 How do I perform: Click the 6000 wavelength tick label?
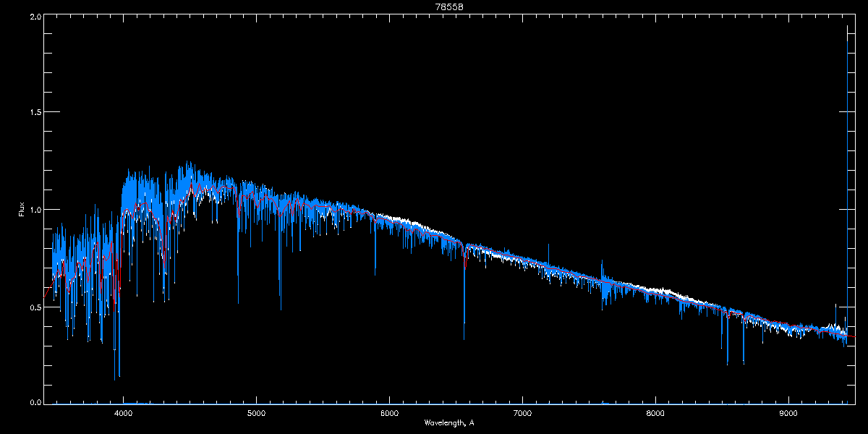coord(390,413)
